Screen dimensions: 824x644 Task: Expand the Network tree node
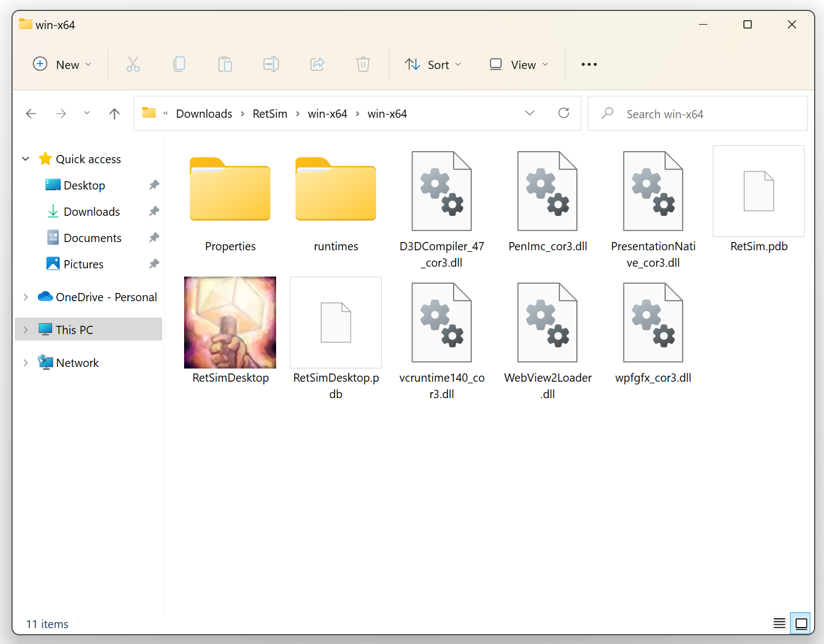25,363
